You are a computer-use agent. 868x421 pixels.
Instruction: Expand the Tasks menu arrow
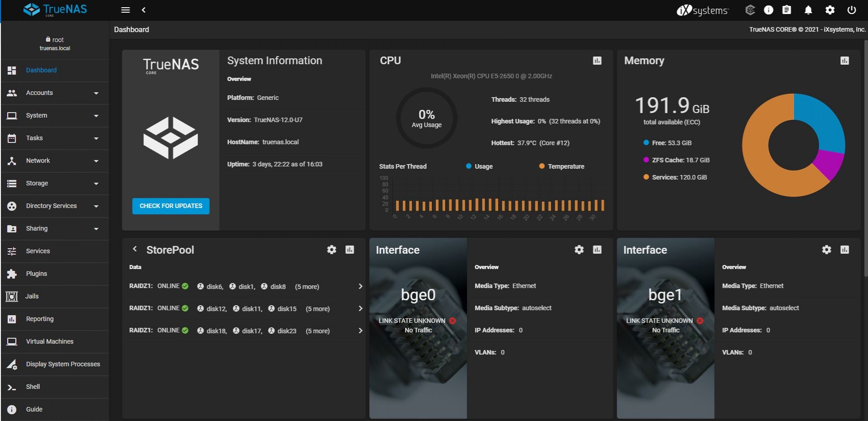(x=96, y=138)
